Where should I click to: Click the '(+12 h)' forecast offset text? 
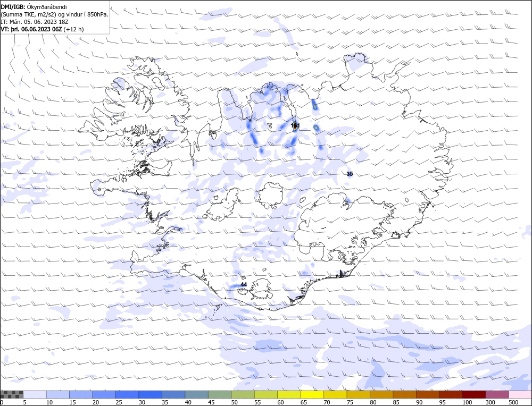pyautogui.click(x=73, y=29)
